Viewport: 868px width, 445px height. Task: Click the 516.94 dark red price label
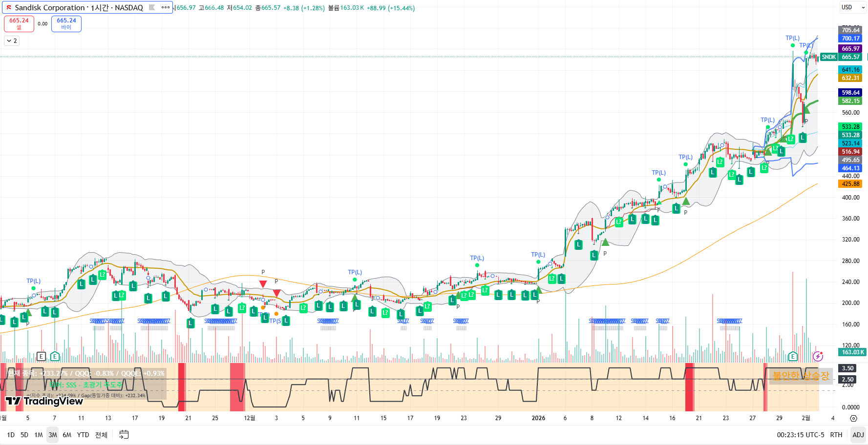850,152
